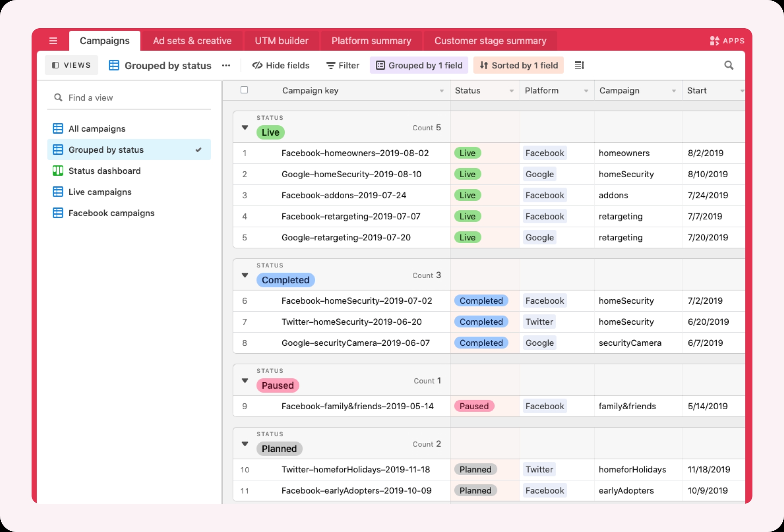Screen dimensions: 784x532
Task: Click the Find a view input
Action: click(129, 98)
